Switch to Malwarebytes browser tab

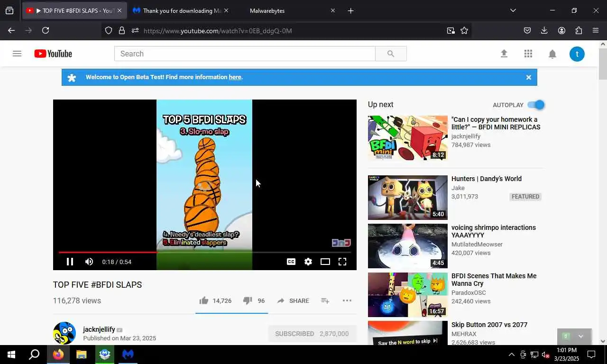tap(287, 10)
